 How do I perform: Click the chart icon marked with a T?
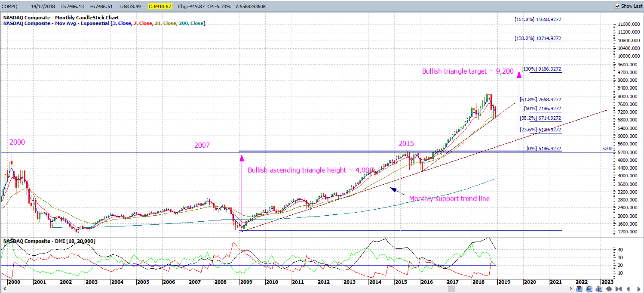579,289
